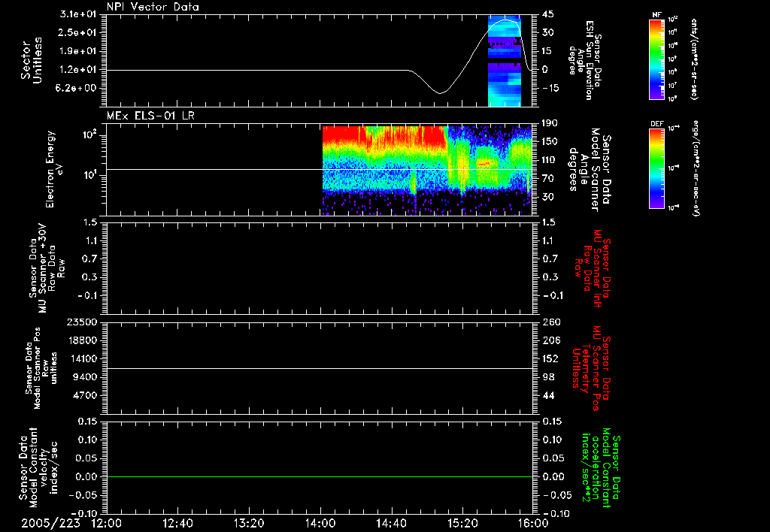This screenshot has width=770, height=532.
Task: Click the "cnts/(cm**2-sr-sec)" units label
Action: tap(694, 59)
